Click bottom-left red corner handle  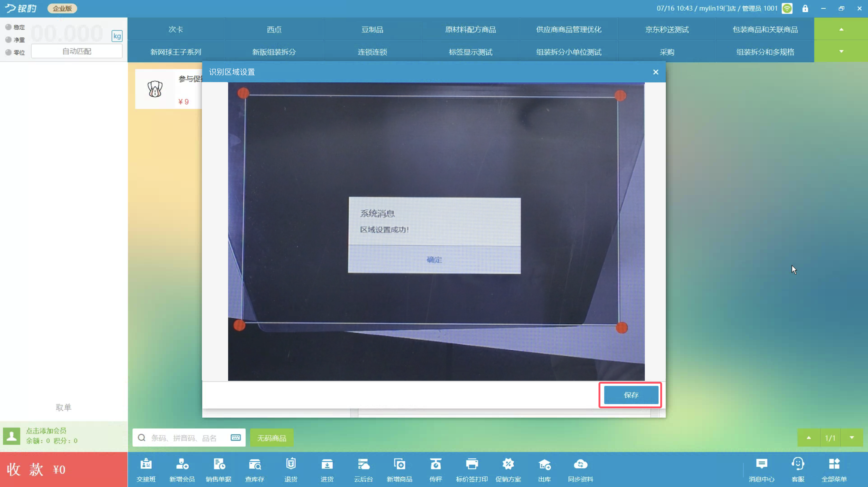pos(239,325)
